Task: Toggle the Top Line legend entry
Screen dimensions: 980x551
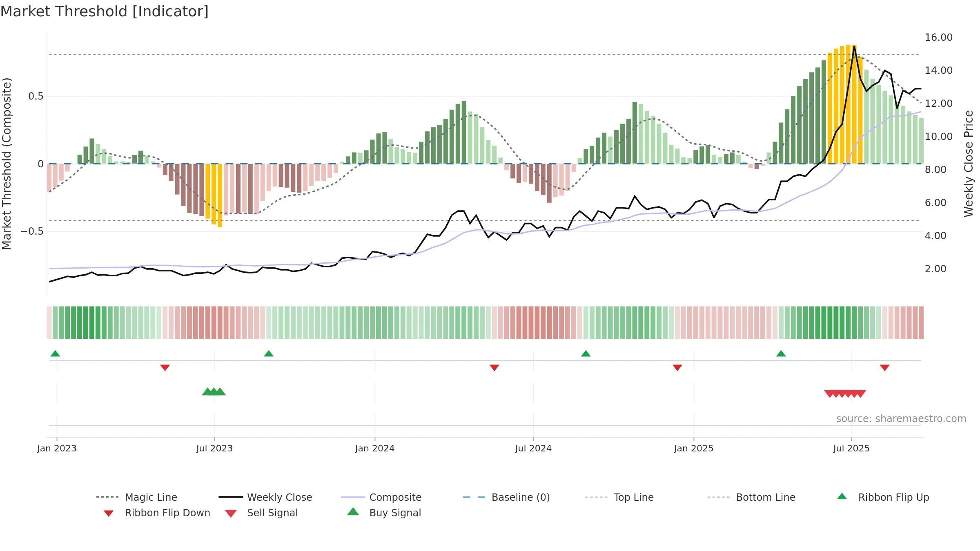Action: point(619,497)
